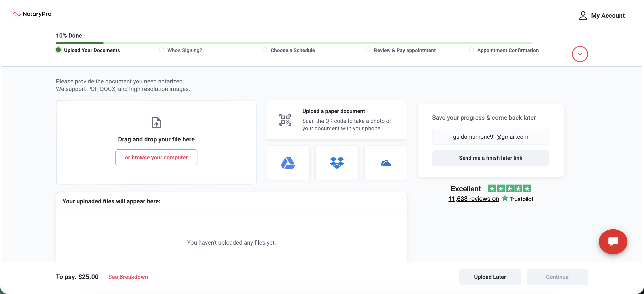Select the Appointment Confirmation step
The width and height of the screenshot is (644, 294).
[504, 50]
